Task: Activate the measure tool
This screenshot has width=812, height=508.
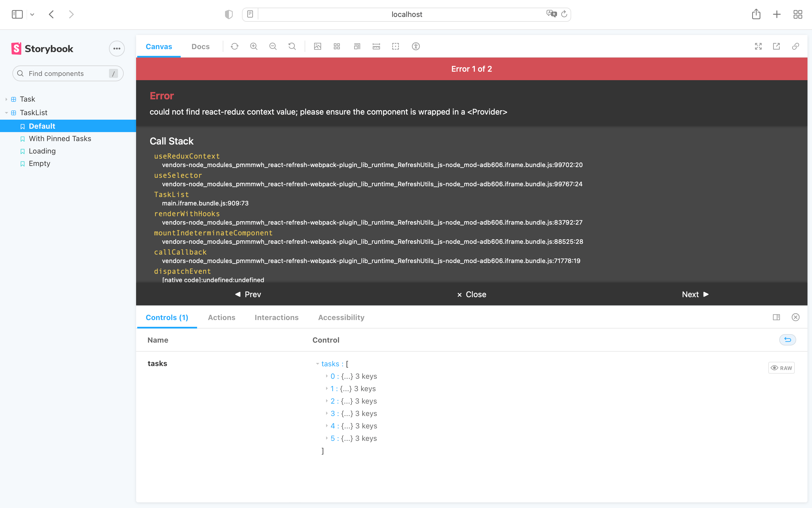Action: point(376,46)
